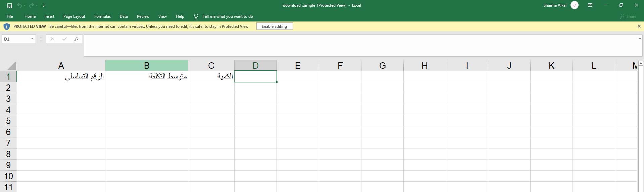Expand the Name Box dropdown arrow

point(32,39)
